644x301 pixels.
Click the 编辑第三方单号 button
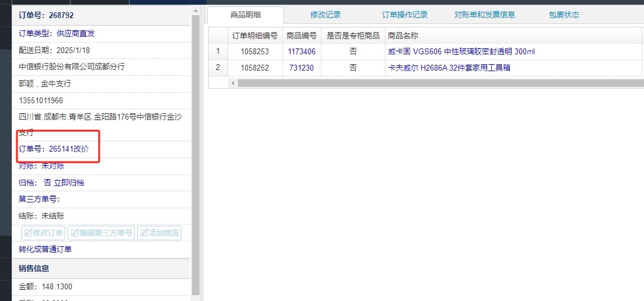click(101, 233)
